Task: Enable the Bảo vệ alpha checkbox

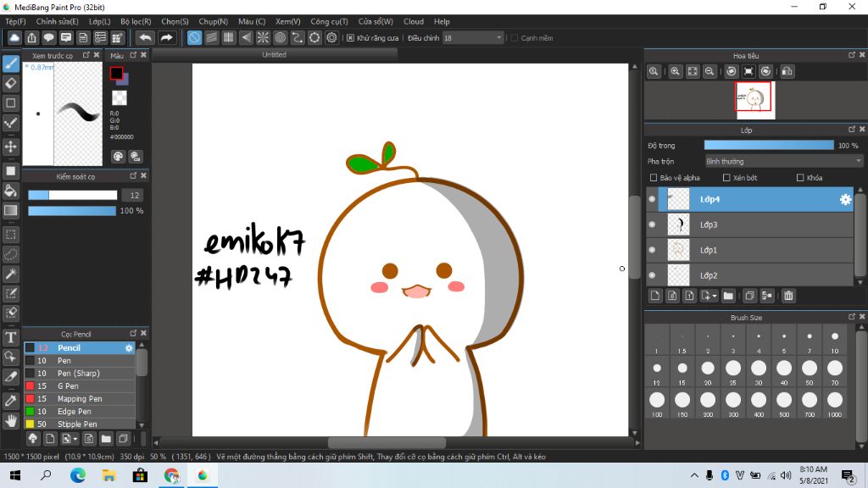Action: [x=654, y=178]
